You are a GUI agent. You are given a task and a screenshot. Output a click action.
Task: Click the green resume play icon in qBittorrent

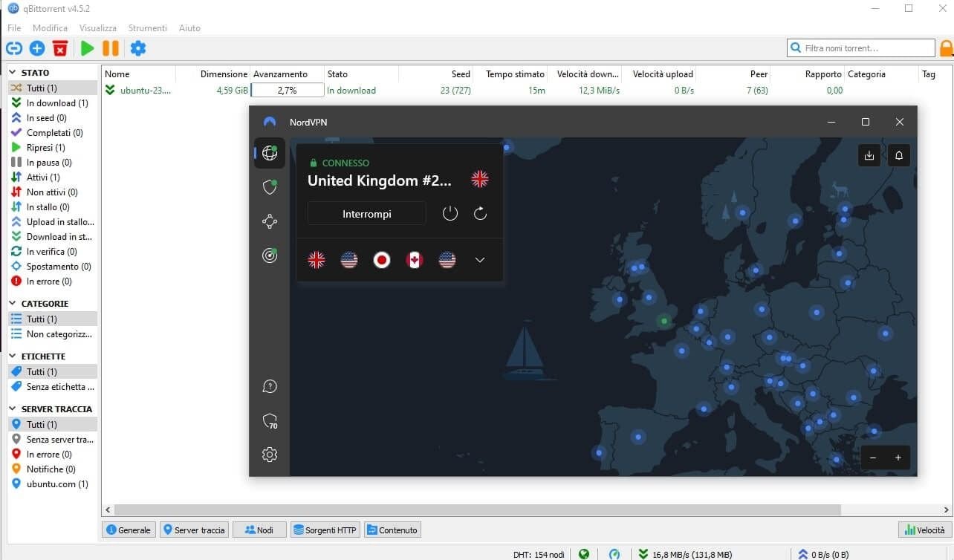(x=88, y=48)
